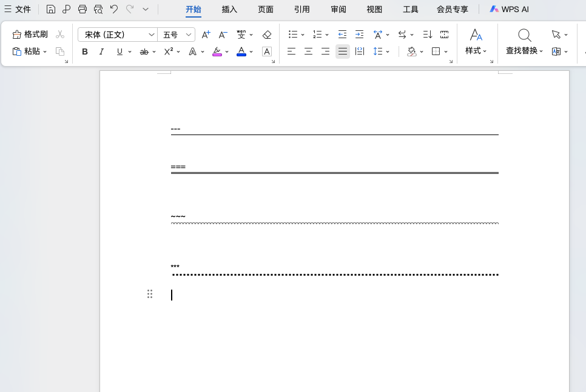
Task: Toggle underline formatting
Action: [120, 51]
